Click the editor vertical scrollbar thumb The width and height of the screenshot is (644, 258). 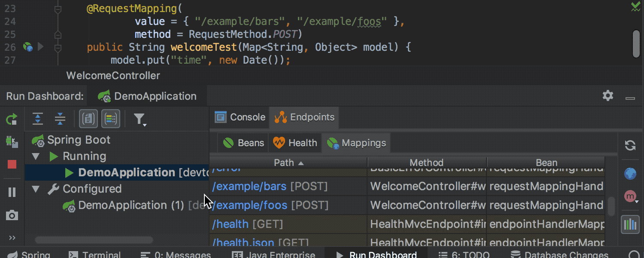637,43
